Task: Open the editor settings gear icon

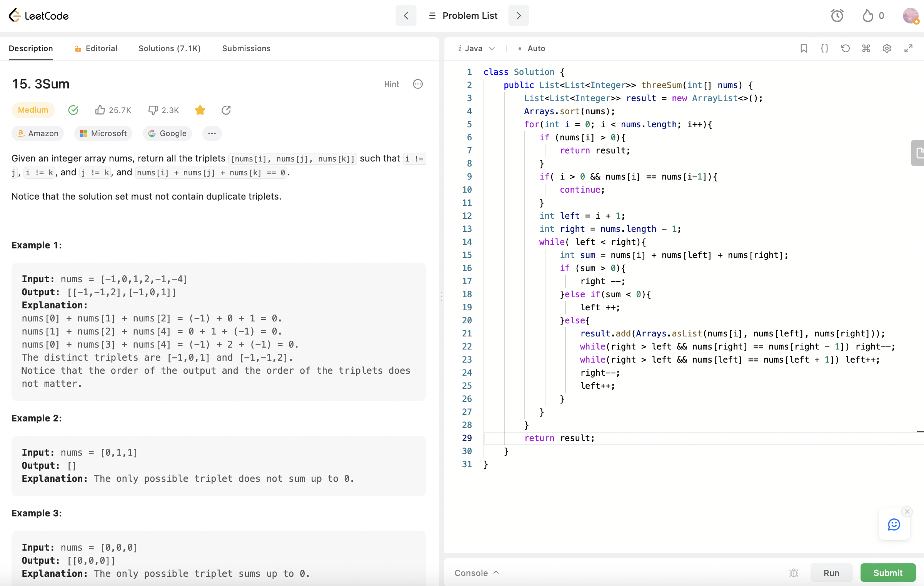Action: point(887,48)
